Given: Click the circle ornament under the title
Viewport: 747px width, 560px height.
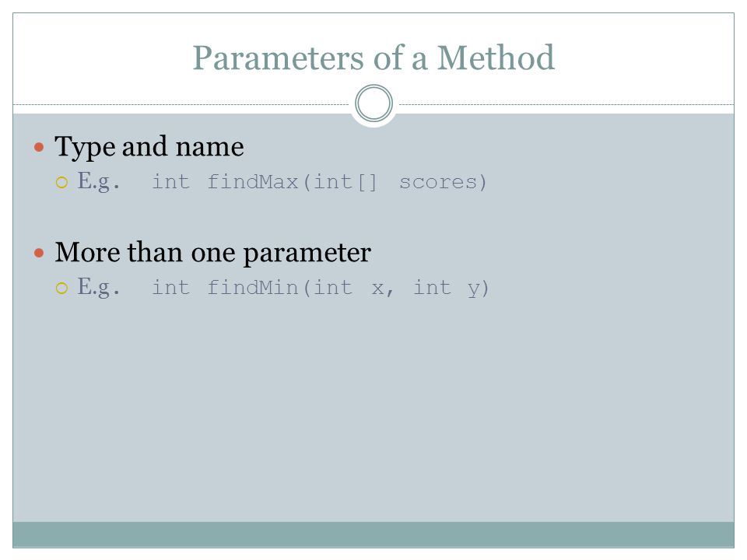Looking at the screenshot, I should (374, 103).
